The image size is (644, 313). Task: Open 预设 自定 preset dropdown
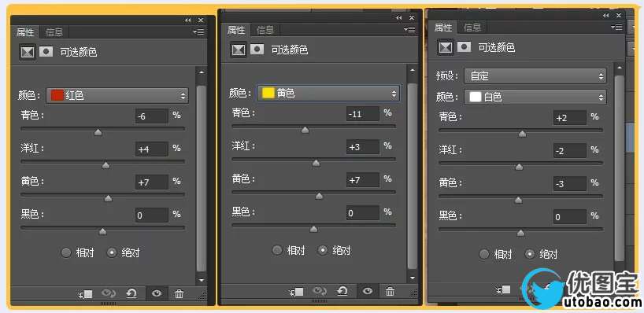pyautogui.click(x=535, y=76)
